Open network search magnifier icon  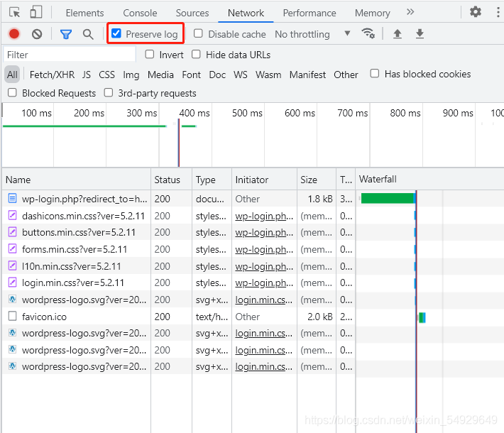coord(88,34)
